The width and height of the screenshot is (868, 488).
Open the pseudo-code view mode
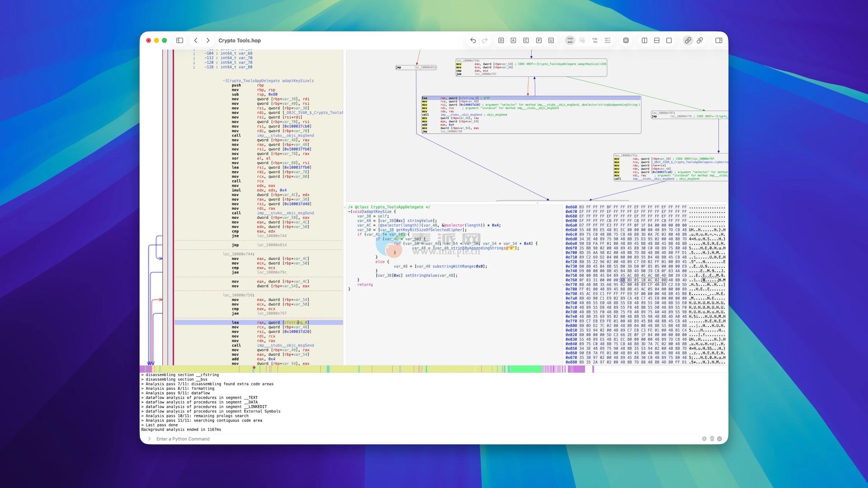(595, 41)
